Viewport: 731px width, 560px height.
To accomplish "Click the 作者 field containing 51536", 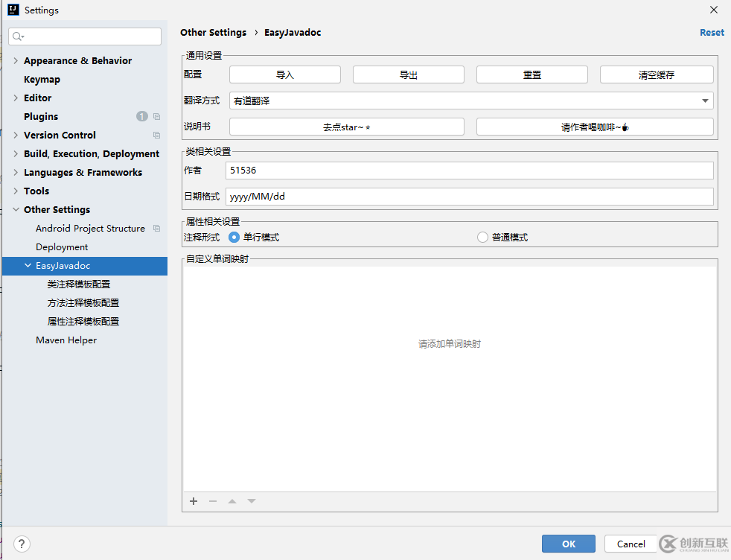I will [470, 171].
